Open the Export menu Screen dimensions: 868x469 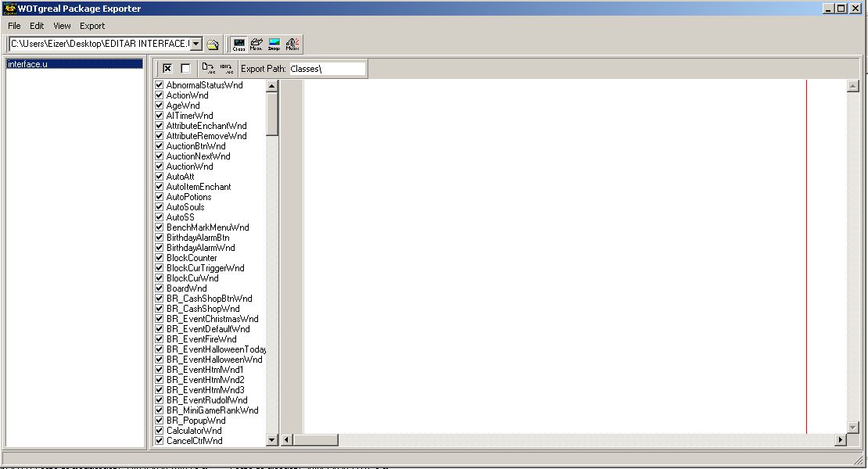92,26
